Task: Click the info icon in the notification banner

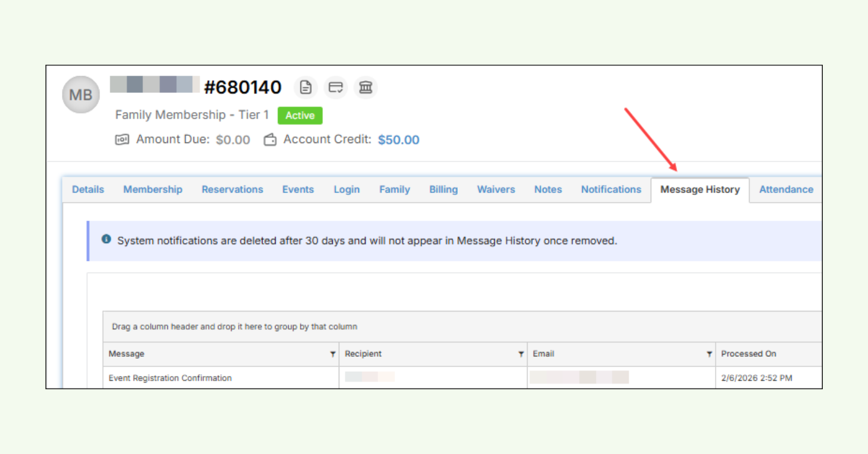Action: coord(106,239)
